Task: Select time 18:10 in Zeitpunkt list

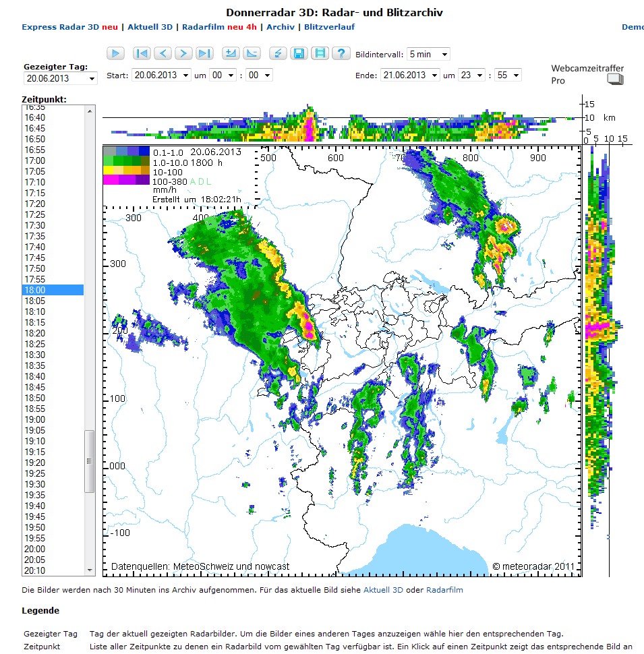Action: (53, 312)
